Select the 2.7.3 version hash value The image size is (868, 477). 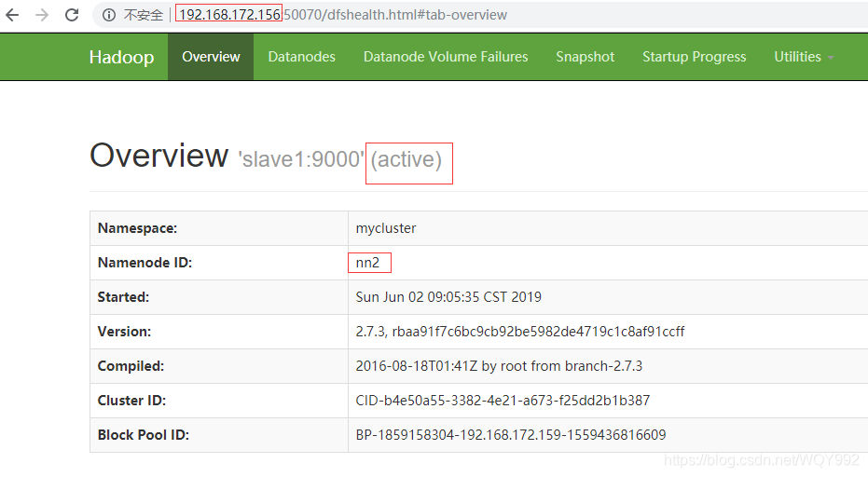(x=520, y=332)
